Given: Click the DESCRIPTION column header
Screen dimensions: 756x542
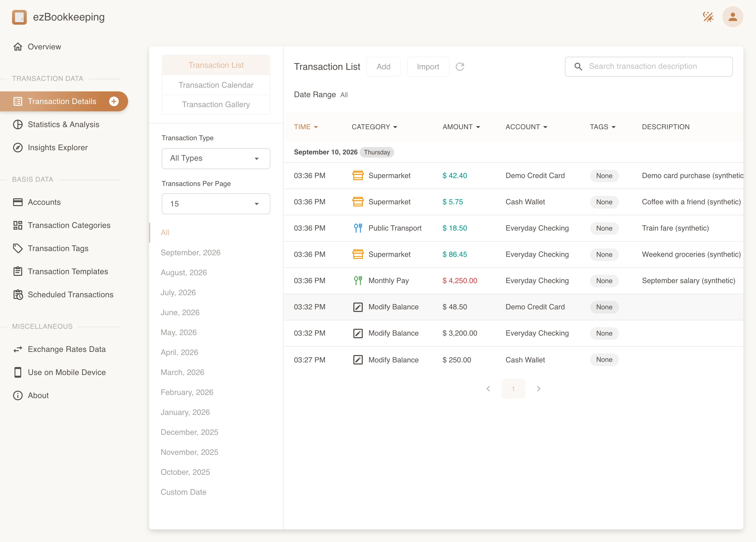Looking at the screenshot, I should (665, 127).
